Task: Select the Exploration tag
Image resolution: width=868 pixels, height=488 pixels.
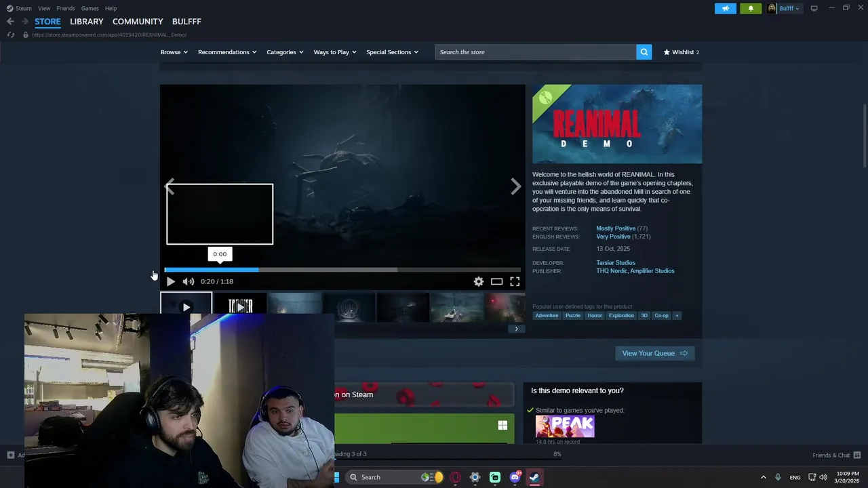Action: point(621,315)
